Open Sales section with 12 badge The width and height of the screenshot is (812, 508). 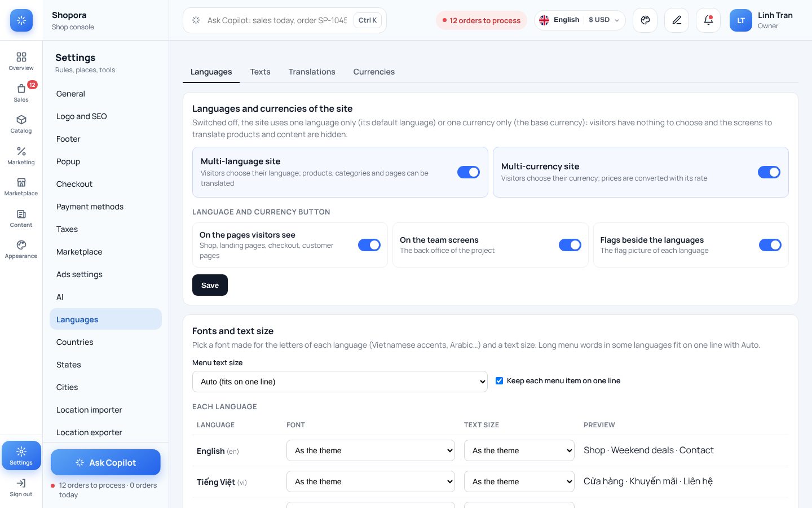click(x=21, y=93)
